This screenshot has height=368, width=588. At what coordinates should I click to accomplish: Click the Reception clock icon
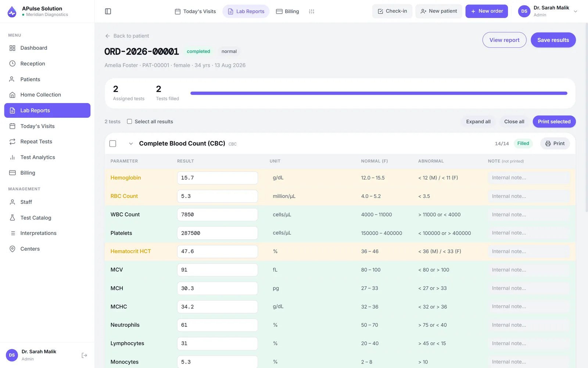point(12,64)
